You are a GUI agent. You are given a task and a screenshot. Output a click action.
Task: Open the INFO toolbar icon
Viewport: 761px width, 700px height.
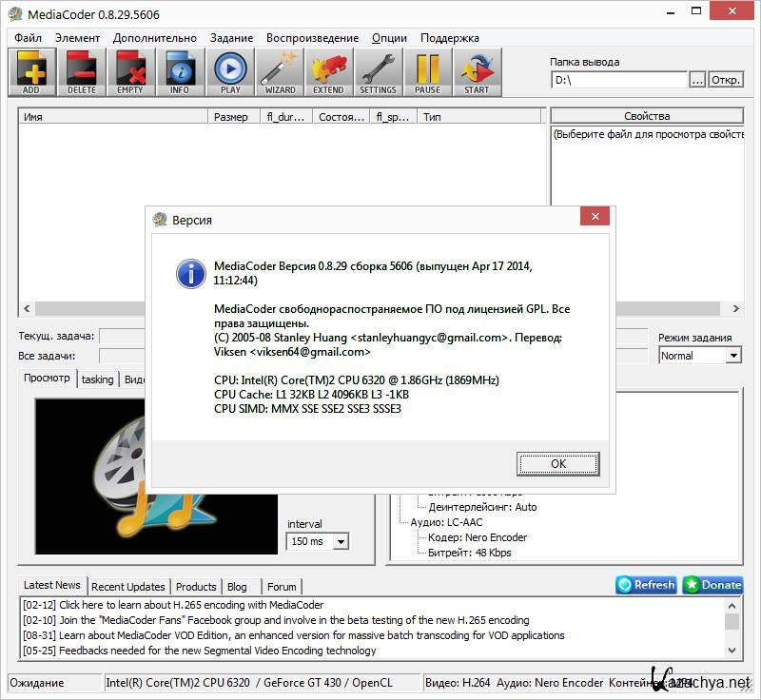point(180,72)
